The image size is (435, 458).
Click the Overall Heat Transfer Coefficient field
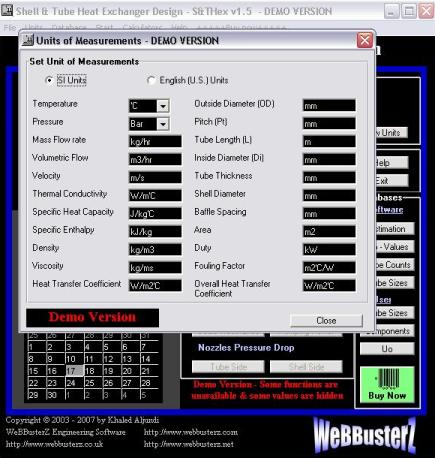pos(329,286)
